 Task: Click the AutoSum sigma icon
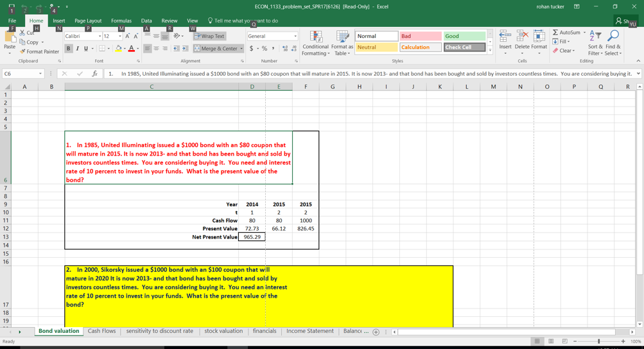coord(555,33)
